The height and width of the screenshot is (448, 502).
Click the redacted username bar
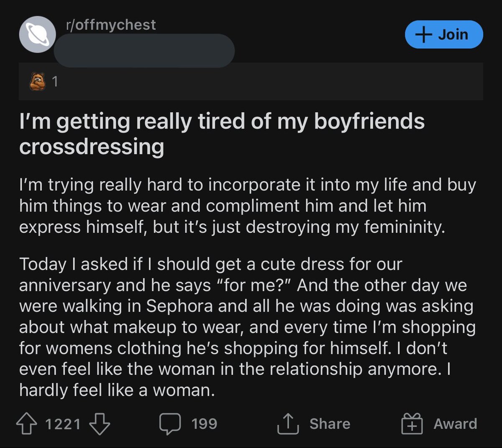(x=144, y=51)
